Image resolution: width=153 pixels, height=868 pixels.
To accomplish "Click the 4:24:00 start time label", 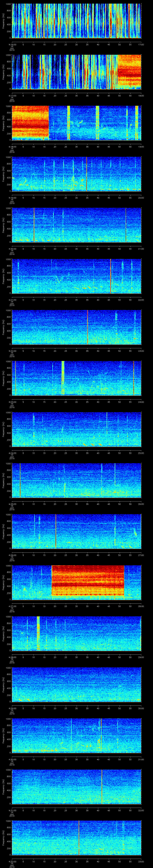I will click(12, 453).
